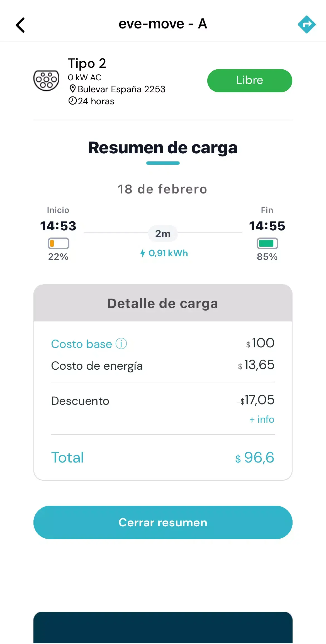Open directions with the blue diamond icon

click(x=306, y=25)
